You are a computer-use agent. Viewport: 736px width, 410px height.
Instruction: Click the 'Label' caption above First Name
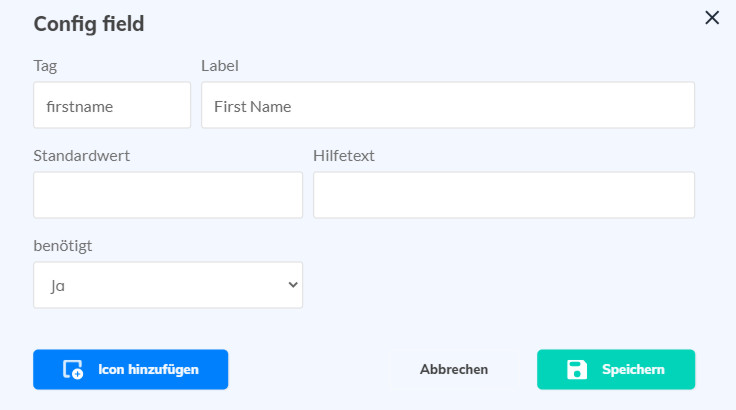point(219,66)
